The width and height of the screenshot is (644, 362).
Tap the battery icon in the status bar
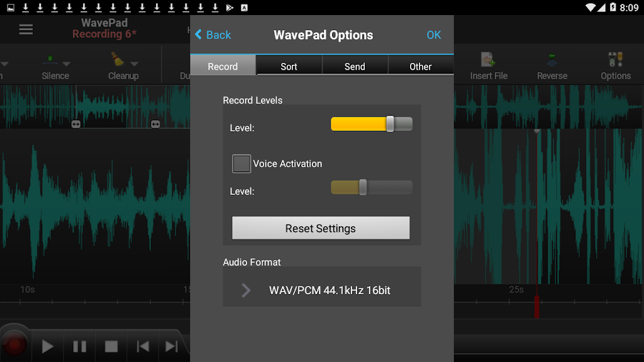click(613, 8)
